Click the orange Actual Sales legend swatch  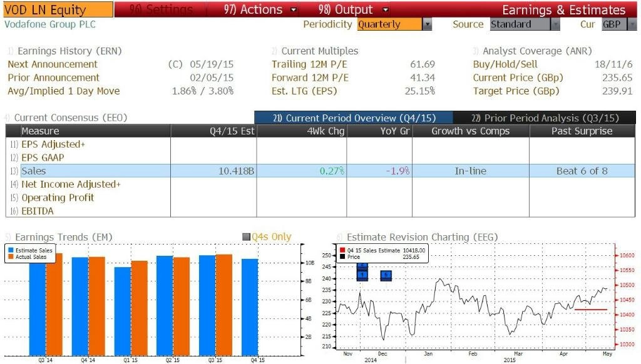point(11,256)
